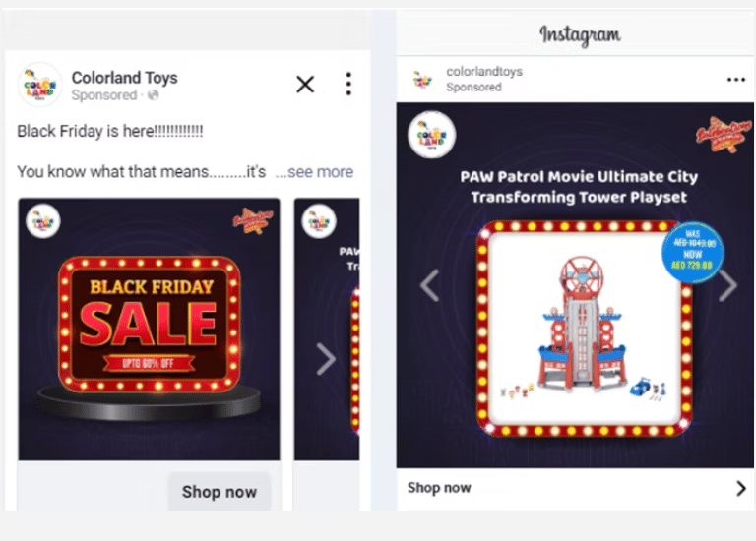Open Instagram Shop now chevron arrow
The image size is (756, 541).
click(741, 489)
